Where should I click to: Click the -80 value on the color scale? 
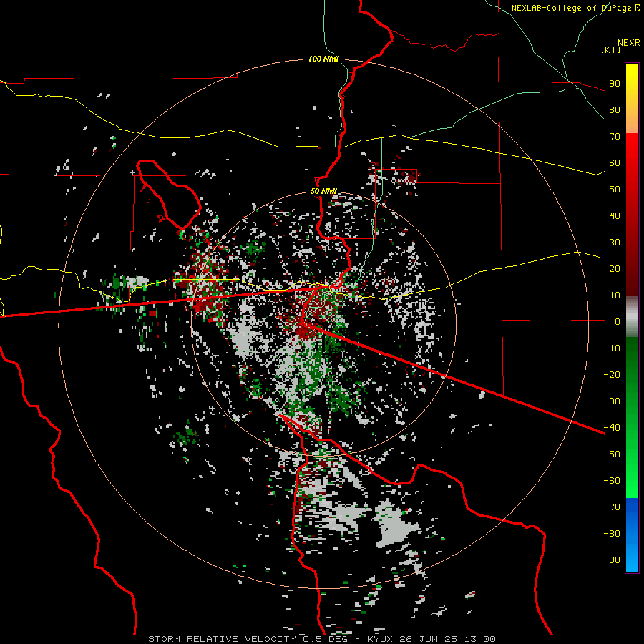(612, 534)
